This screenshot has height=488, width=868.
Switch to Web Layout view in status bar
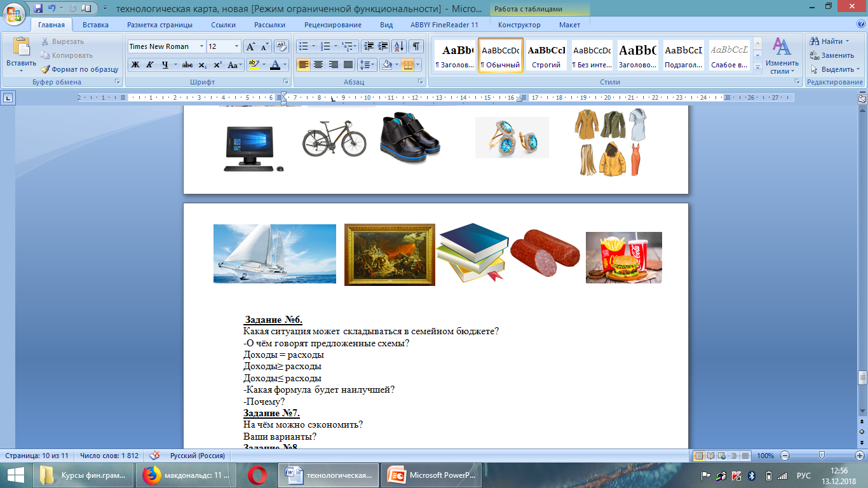722,456
